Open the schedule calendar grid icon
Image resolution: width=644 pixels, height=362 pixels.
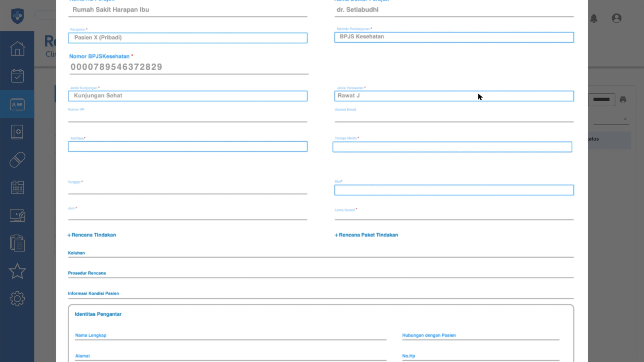click(17, 187)
